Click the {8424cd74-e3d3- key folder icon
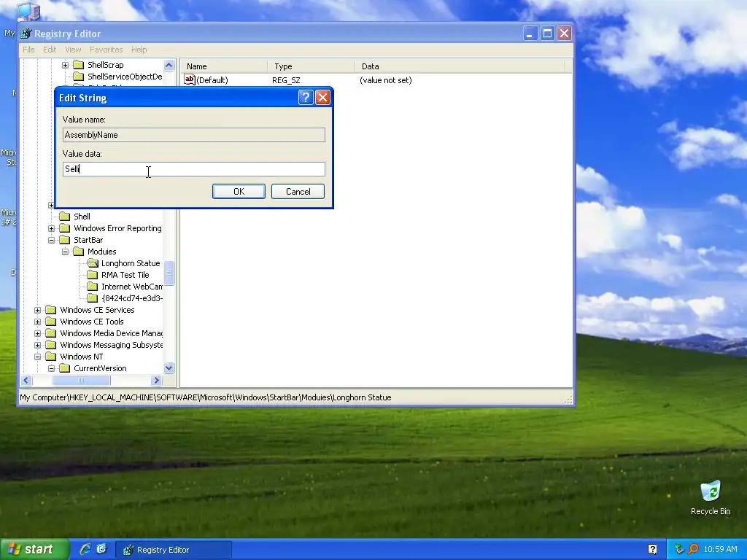Viewport: 747px width, 560px height. pyautogui.click(x=93, y=298)
